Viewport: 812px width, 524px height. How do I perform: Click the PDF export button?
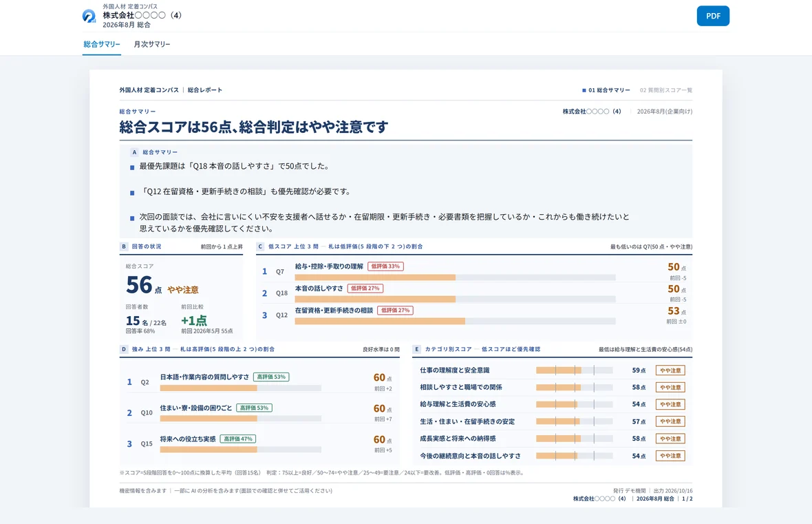[x=713, y=16]
